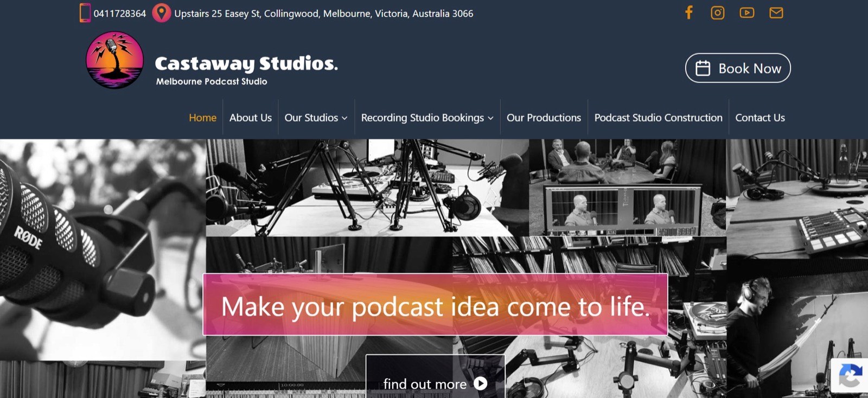Screen dimensions: 868x398
Task: Open the Our Studios menu
Action: 316,118
